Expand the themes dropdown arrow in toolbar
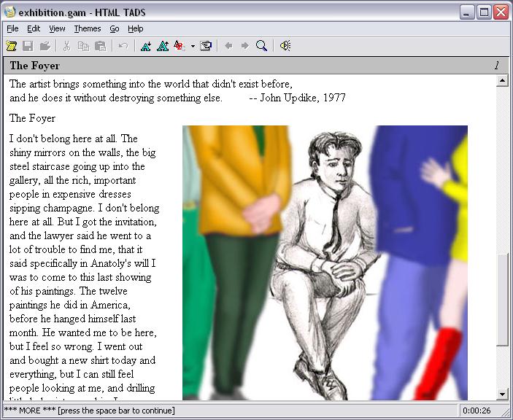This screenshot has height=420, width=513. click(x=193, y=46)
